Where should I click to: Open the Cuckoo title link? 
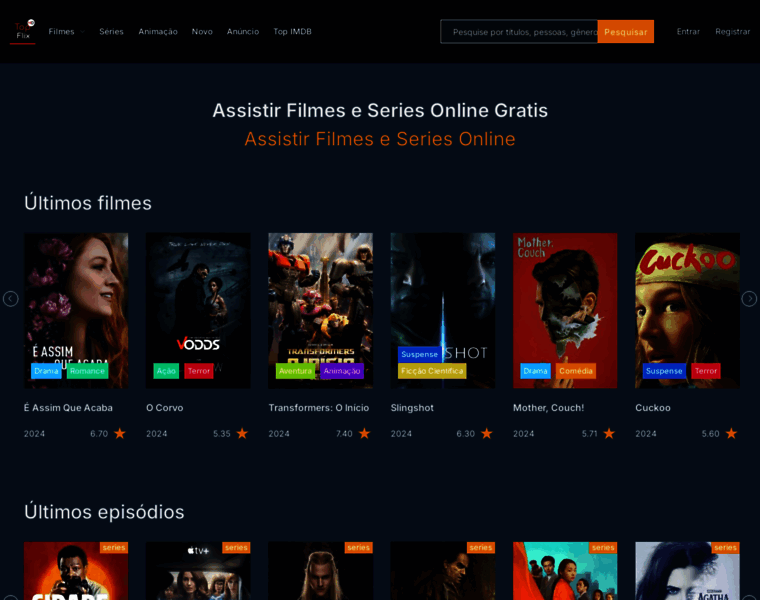click(x=653, y=408)
